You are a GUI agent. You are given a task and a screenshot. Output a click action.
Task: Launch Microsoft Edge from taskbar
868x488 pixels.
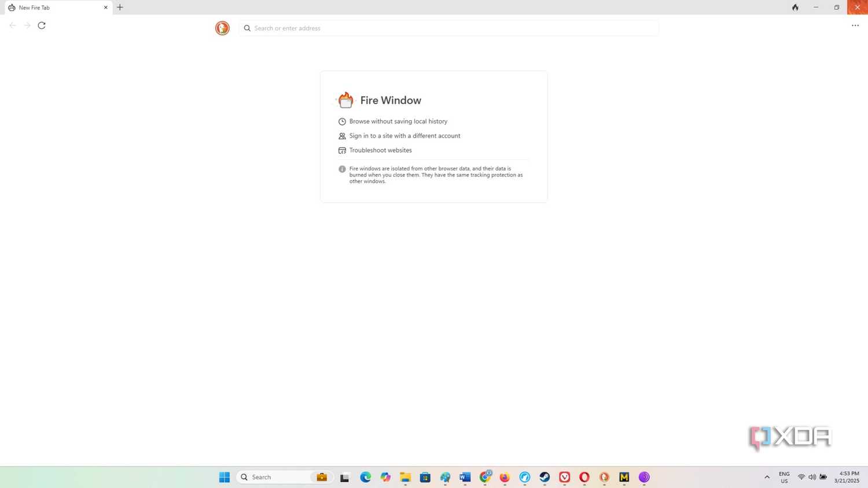point(366,477)
